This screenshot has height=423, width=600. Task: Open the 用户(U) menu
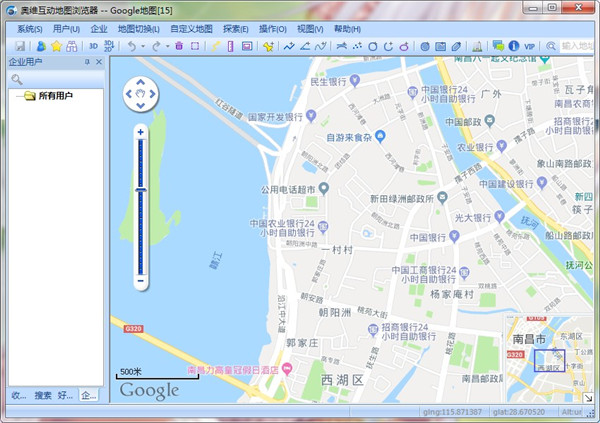point(66,29)
